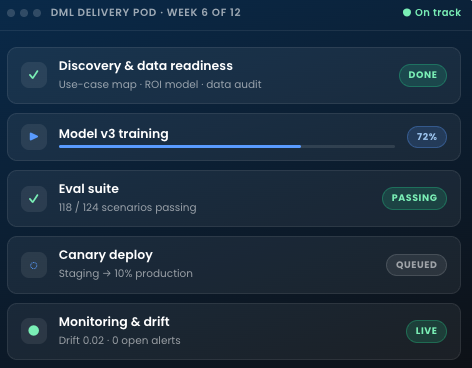Open the Discovery & data readiness title

[146, 66]
